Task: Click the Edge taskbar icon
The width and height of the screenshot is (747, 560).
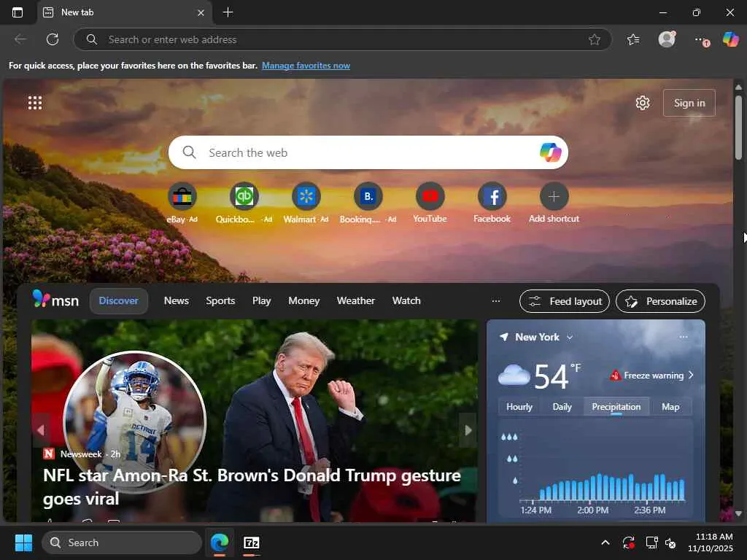Action: tap(220, 542)
